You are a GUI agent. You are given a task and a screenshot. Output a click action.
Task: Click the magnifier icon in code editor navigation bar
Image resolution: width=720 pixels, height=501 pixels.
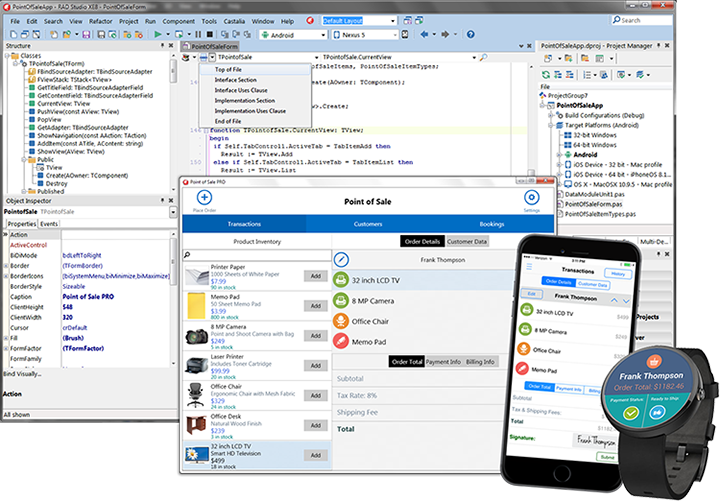(484, 57)
